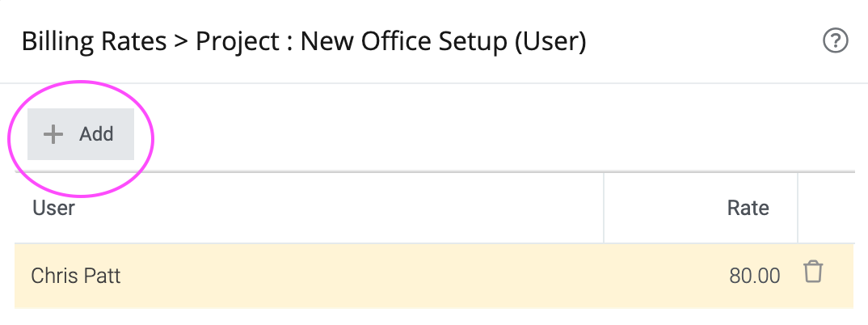Click divider right of Rate header
Image resolution: width=868 pixels, height=325 pixels.
[x=798, y=208]
